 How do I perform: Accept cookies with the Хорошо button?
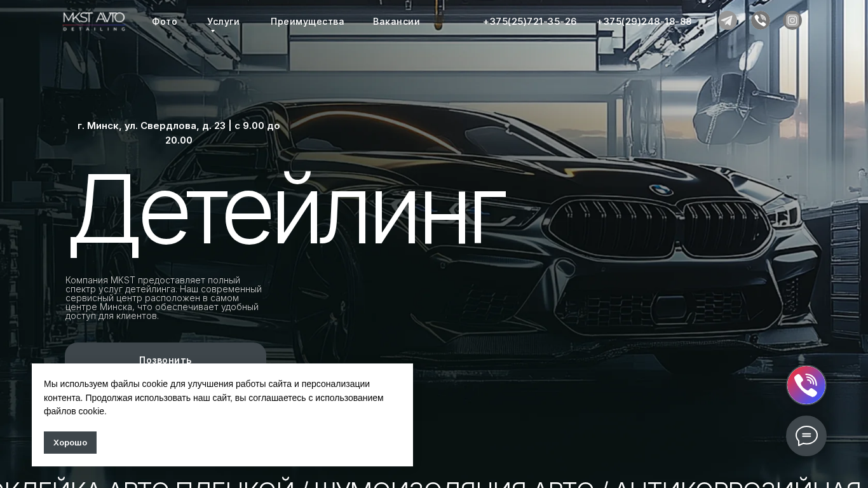(x=70, y=442)
